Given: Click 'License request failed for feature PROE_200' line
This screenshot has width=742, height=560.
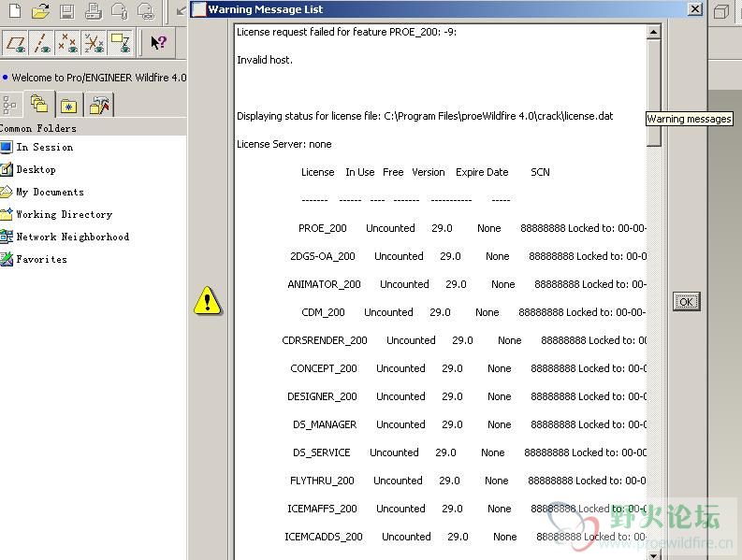Looking at the screenshot, I should pos(346,32).
